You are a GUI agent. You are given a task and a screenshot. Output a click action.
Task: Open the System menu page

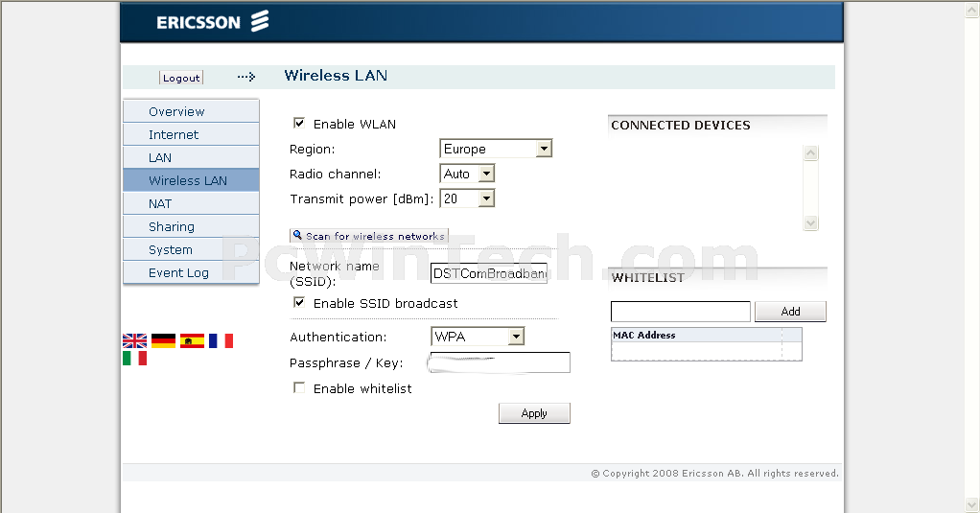click(191, 250)
